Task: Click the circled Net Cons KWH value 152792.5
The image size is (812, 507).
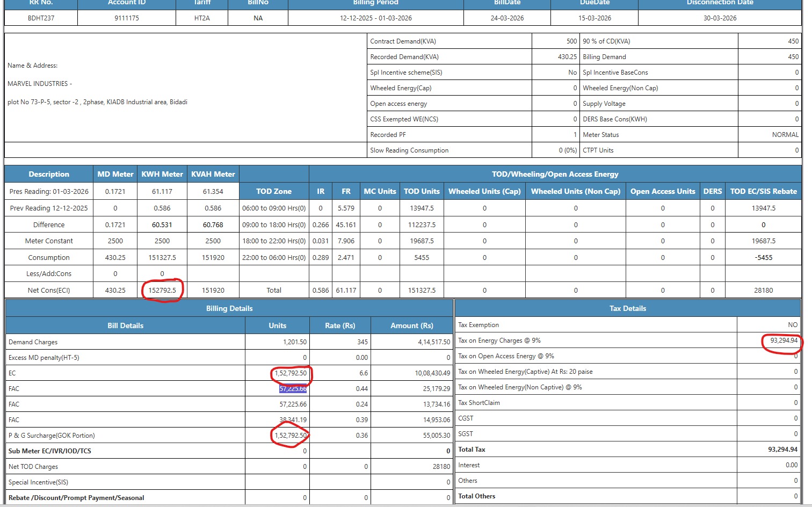Action: pyautogui.click(x=162, y=291)
